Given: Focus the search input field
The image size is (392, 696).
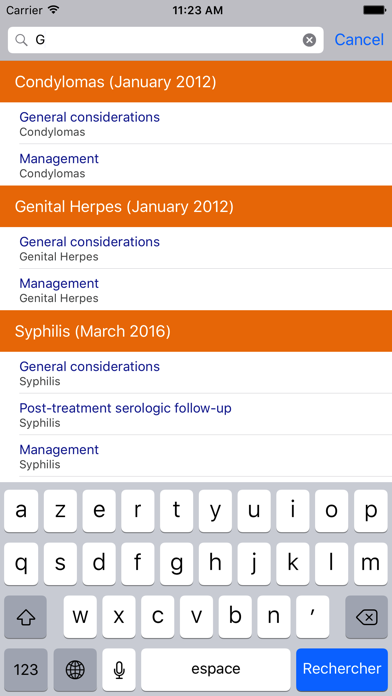Looking at the screenshot, I should (x=166, y=40).
